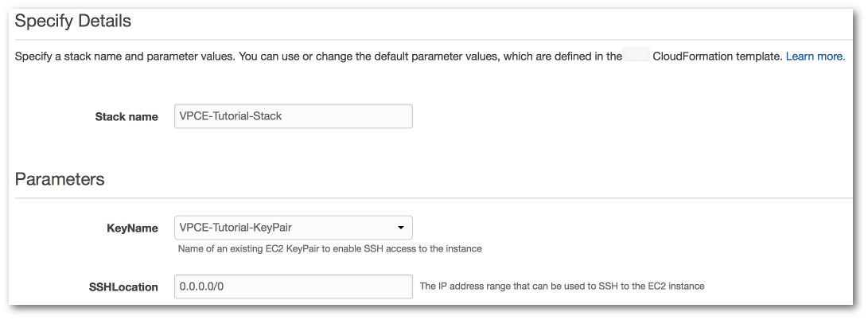Click the "Specify a stack name" instruction text
The height and width of the screenshot is (320, 868).
(318, 57)
